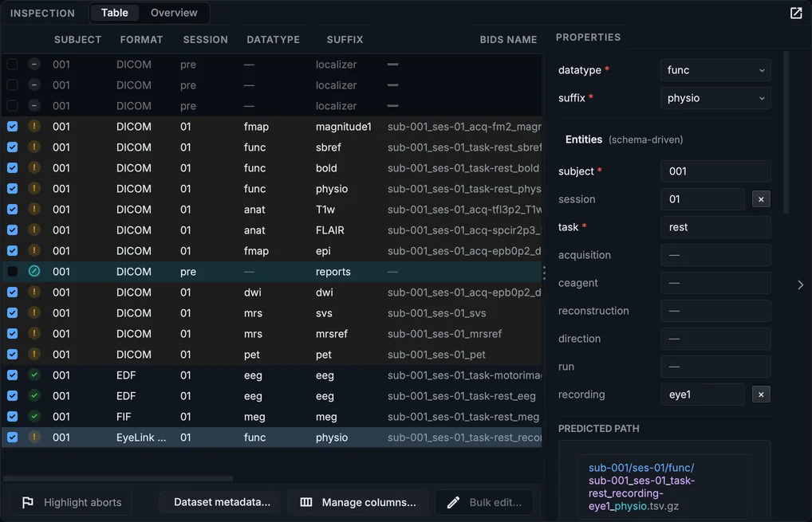This screenshot has width=812, height=522.
Task: Click the pencil icon beside Bulk edit
Action: click(x=453, y=502)
